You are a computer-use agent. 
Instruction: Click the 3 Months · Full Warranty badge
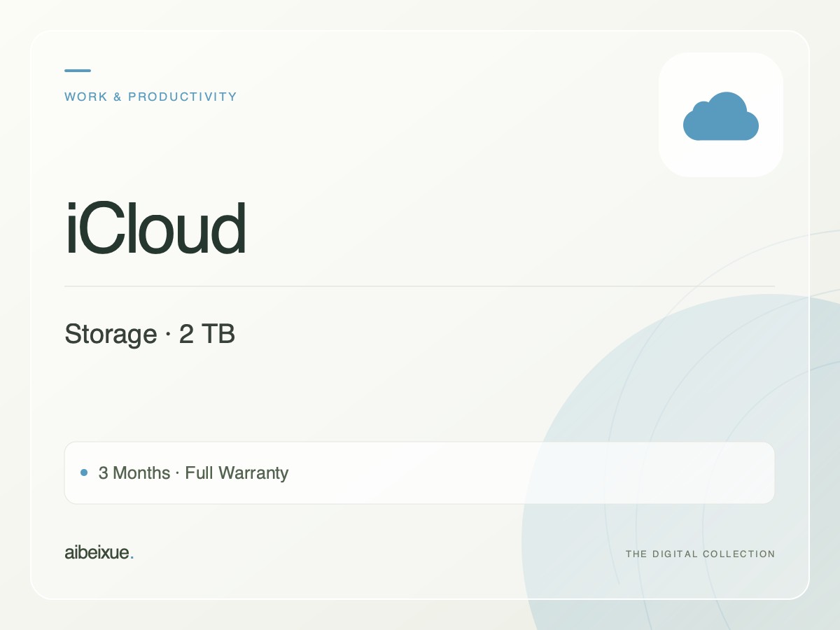(419, 472)
